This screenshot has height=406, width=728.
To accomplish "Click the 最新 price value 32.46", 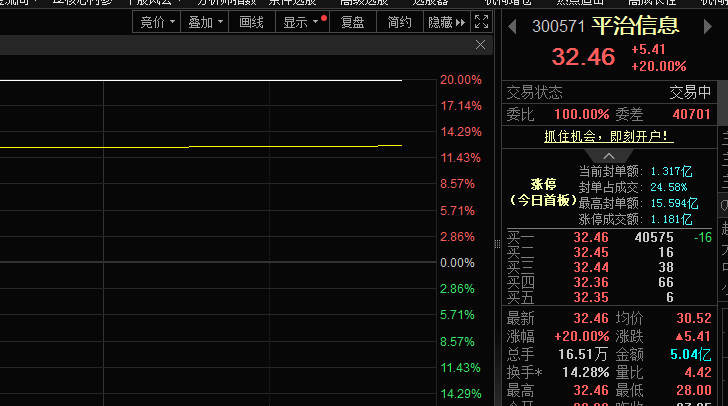I will click(x=591, y=318).
